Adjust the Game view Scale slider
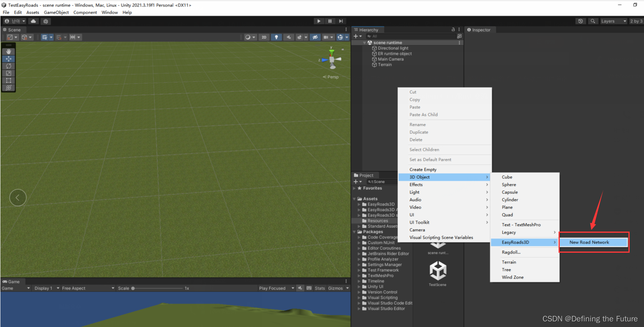The height and width of the screenshot is (327, 644). tap(157, 288)
